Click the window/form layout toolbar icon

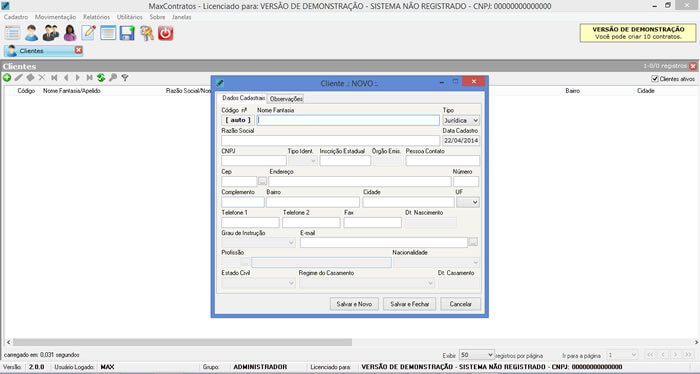click(x=108, y=33)
